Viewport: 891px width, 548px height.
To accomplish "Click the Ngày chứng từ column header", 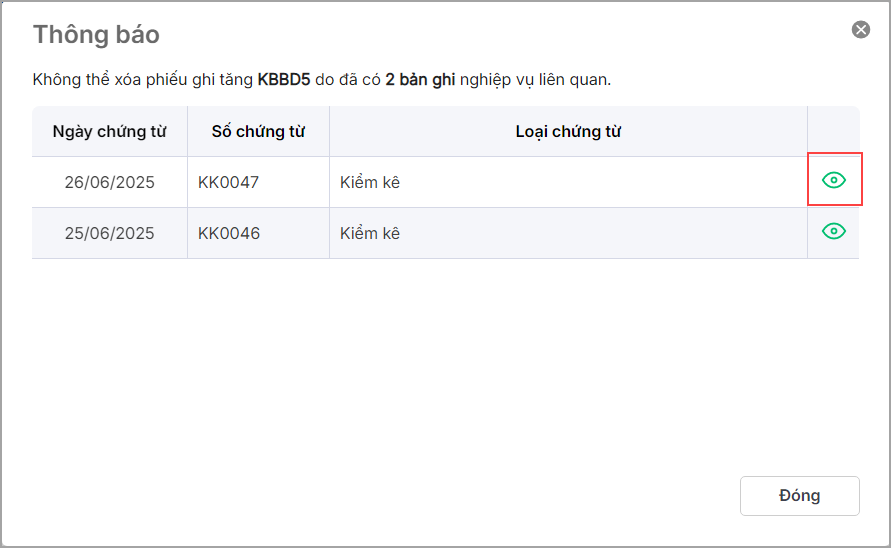I will (109, 131).
